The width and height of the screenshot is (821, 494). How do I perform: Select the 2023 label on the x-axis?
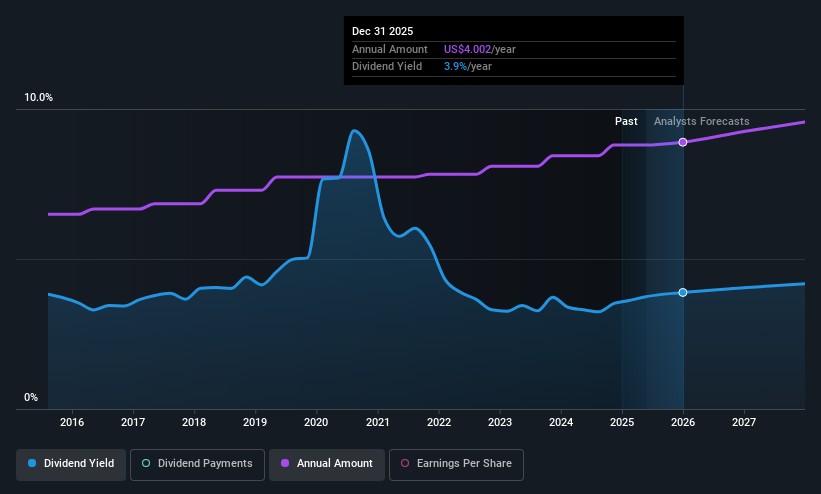pos(499,423)
